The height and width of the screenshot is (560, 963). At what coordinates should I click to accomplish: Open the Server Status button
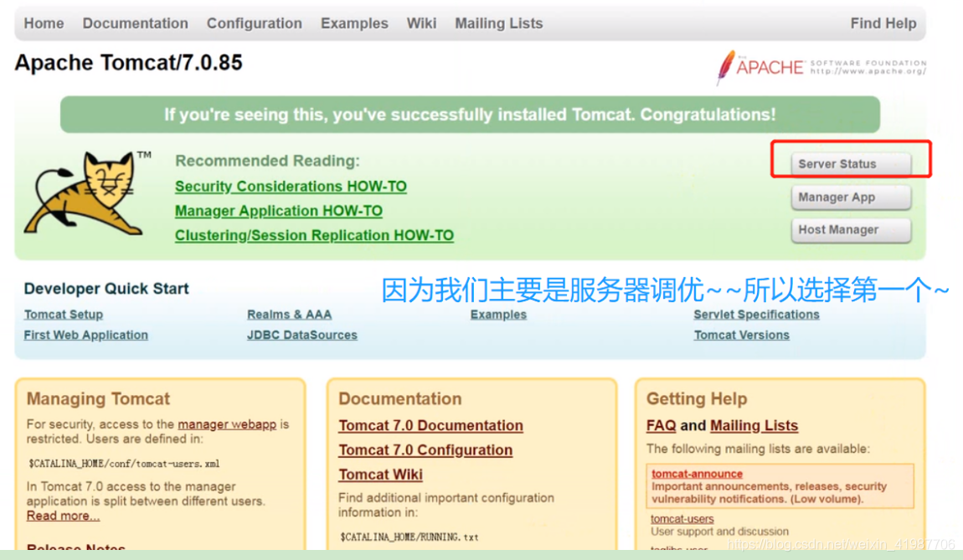(851, 164)
